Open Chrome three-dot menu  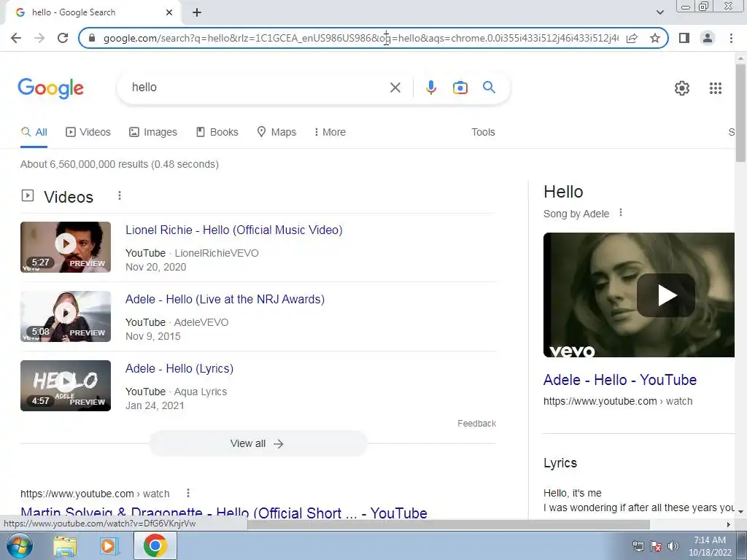(731, 38)
